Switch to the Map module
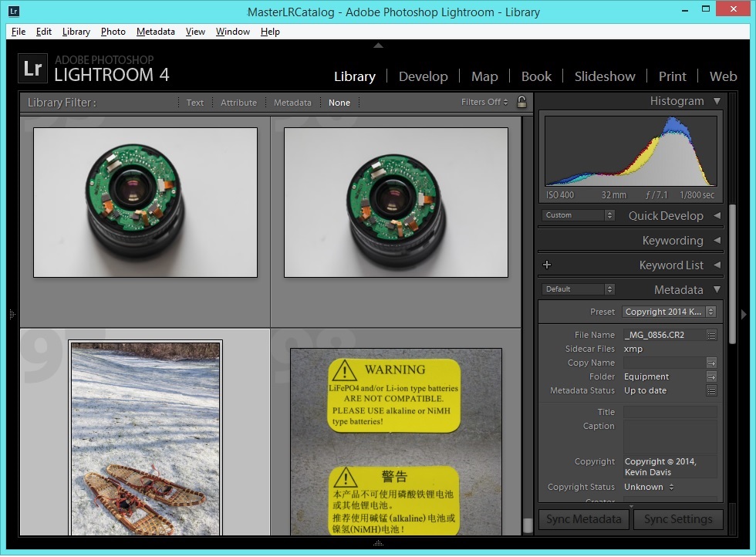The height and width of the screenshot is (557, 756). click(x=484, y=76)
